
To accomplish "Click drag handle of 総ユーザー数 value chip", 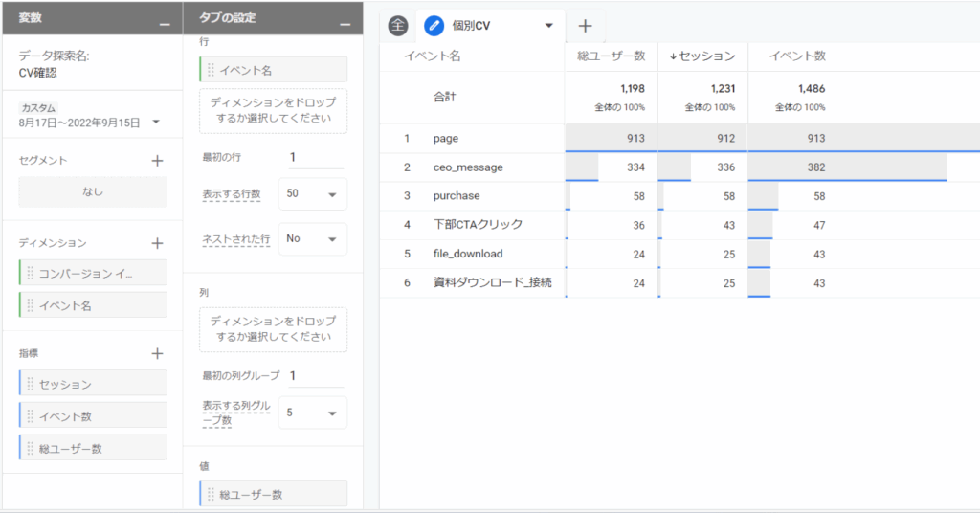I will pos(211,494).
